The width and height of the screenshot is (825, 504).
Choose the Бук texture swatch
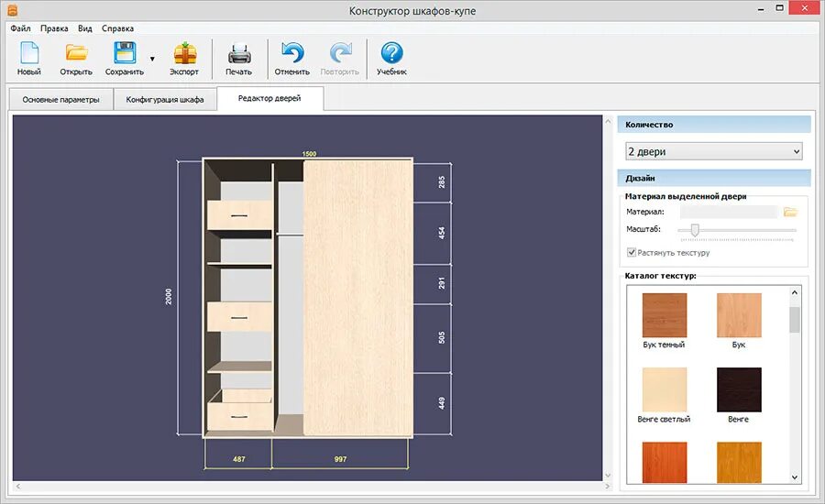point(739,315)
